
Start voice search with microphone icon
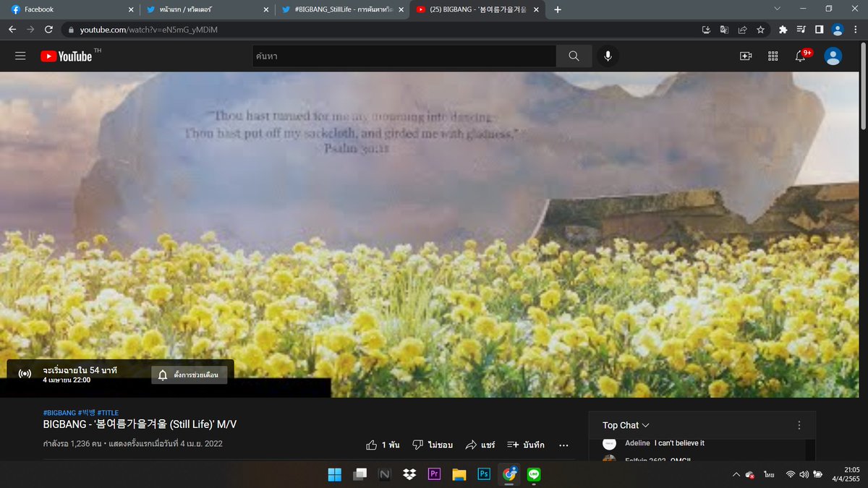(x=608, y=56)
